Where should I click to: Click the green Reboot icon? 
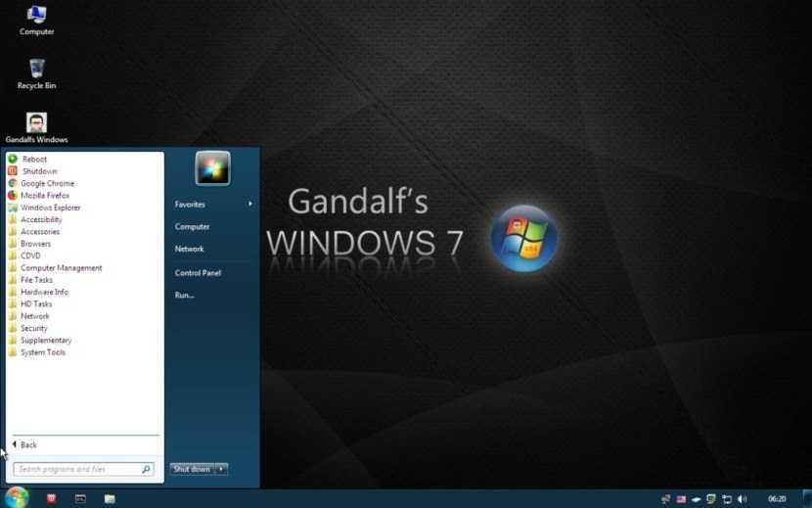(x=13, y=159)
